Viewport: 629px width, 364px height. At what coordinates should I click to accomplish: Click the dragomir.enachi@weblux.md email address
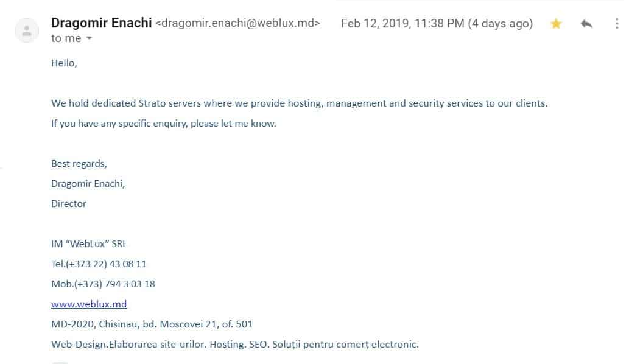tap(237, 23)
